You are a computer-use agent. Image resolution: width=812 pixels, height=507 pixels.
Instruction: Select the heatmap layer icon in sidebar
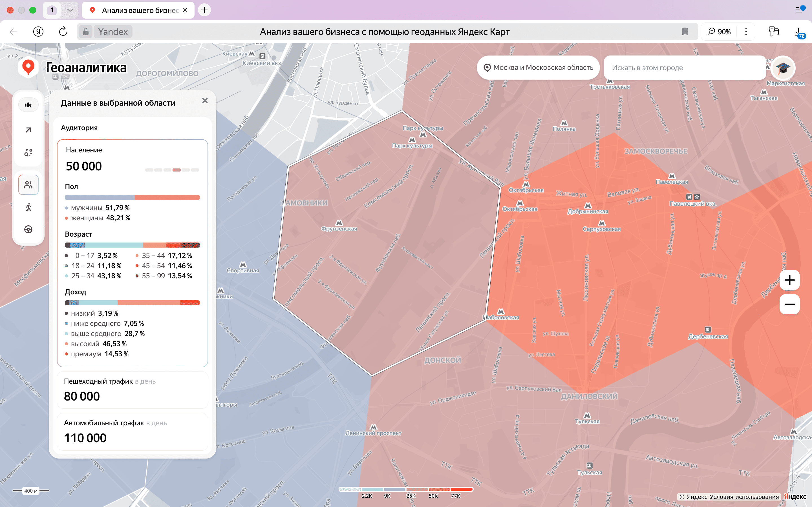28,105
